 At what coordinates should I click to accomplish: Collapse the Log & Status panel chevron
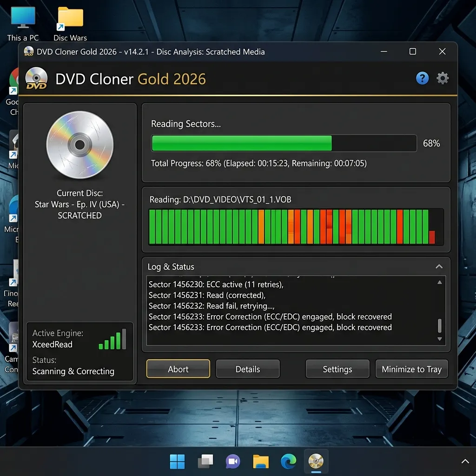(439, 266)
